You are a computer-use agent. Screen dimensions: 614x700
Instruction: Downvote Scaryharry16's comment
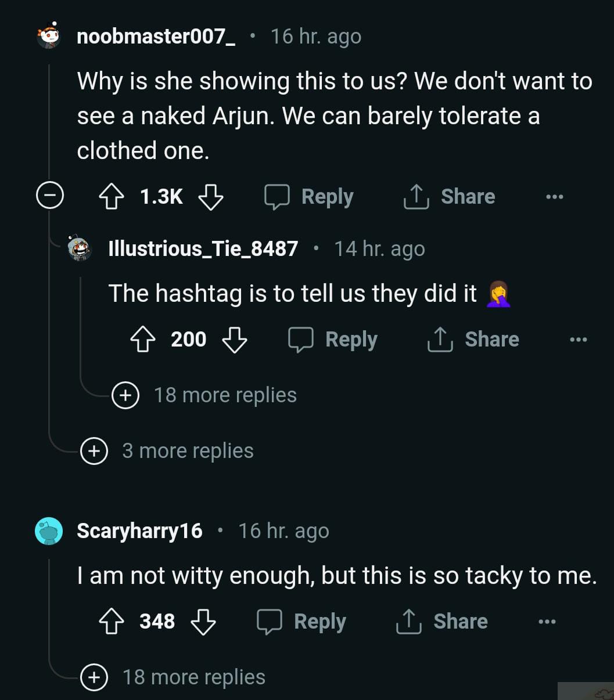point(203,622)
